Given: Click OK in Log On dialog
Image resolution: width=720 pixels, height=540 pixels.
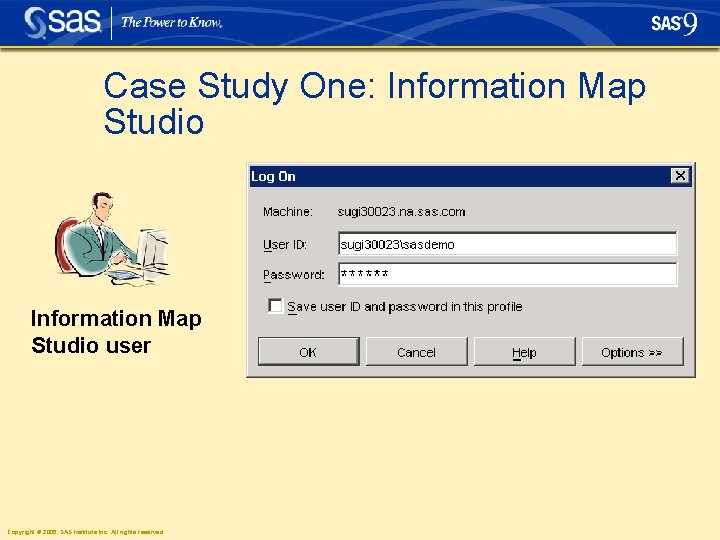Looking at the screenshot, I should [x=309, y=352].
